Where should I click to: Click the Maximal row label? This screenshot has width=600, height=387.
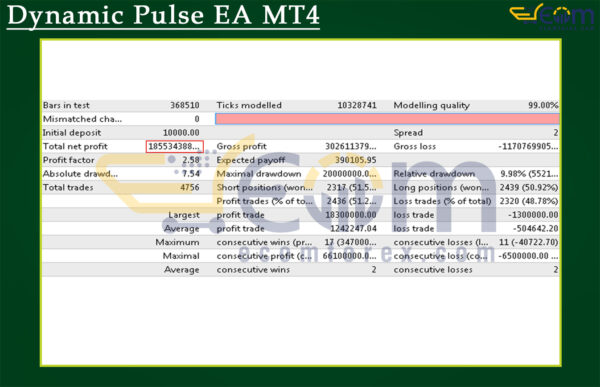(181, 256)
